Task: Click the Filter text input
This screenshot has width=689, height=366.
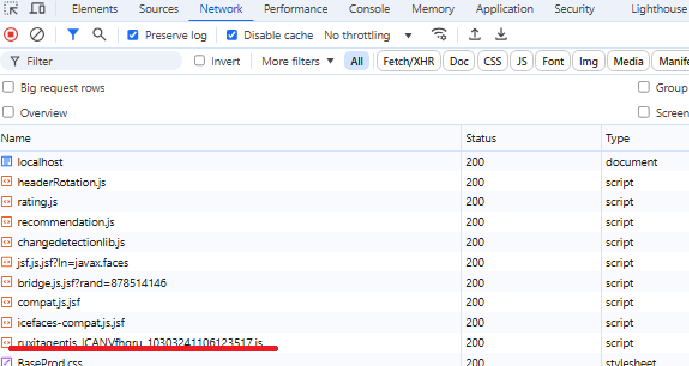Action: point(91,61)
